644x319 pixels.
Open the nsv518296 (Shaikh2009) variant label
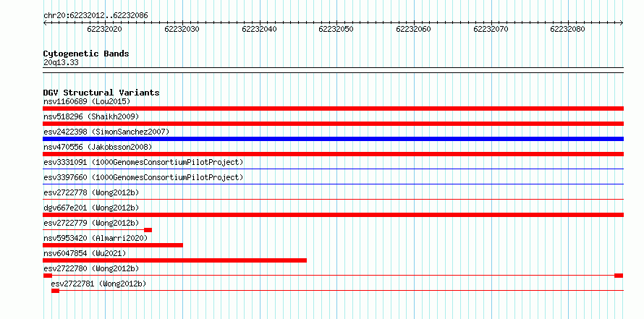click(x=91, y=116)
